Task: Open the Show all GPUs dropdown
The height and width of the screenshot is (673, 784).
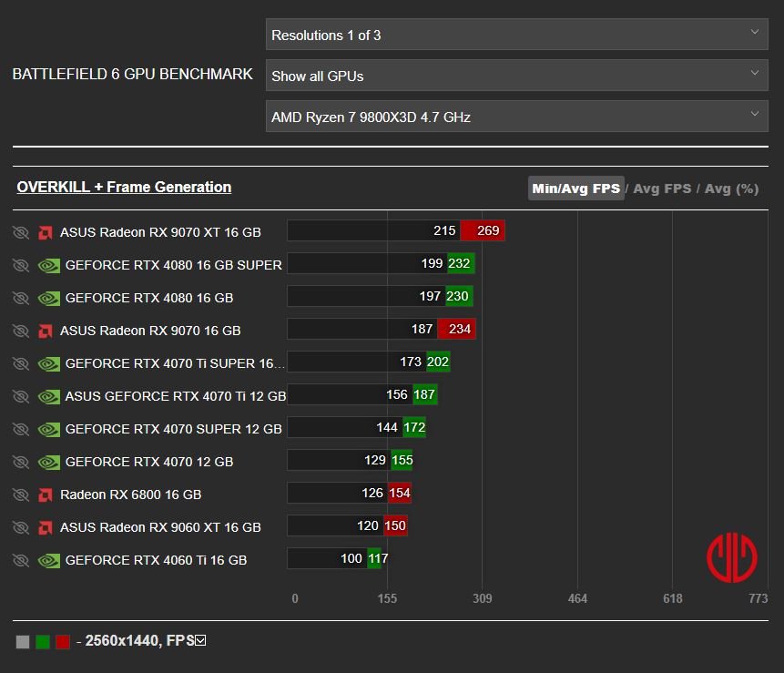Action: [516, 76]
